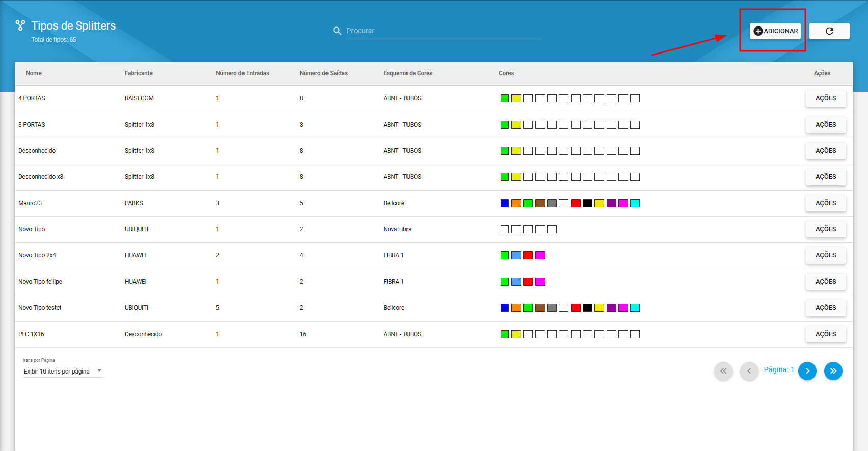Open the items per page dropdown
The width and height of the screenshot is (868, 451).
[x=64, y=372]
